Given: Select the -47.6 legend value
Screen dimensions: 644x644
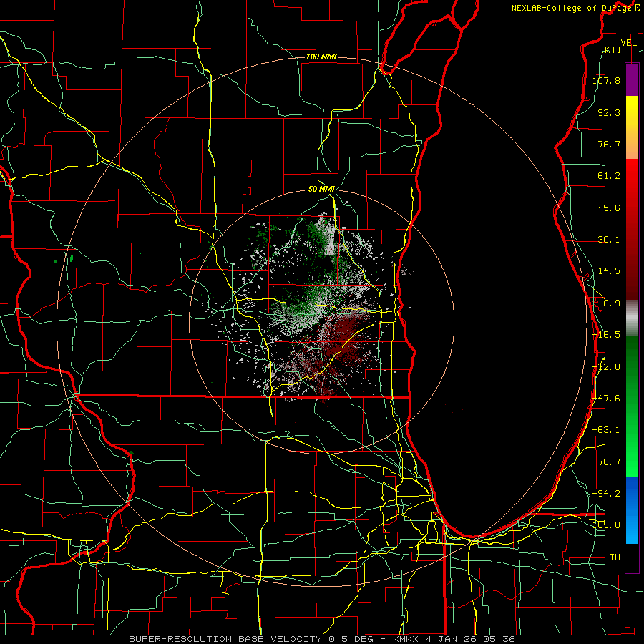Looking at the screenshot, I should click(606, 399).
